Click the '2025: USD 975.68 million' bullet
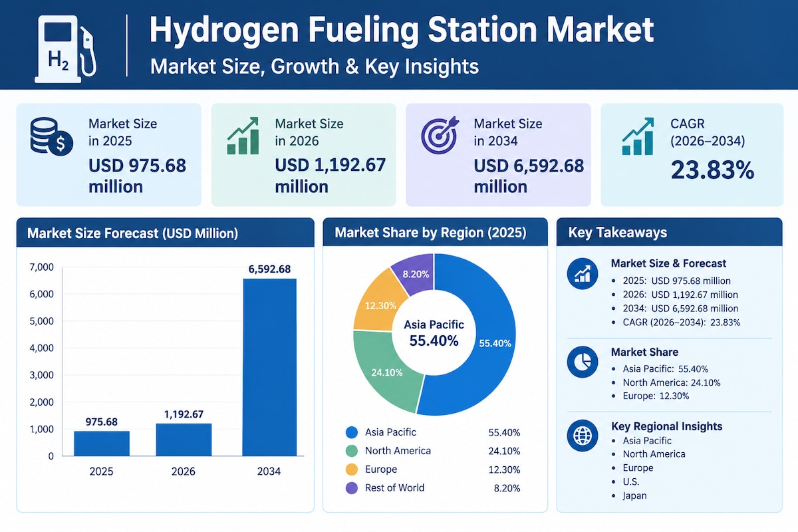Viewport: 798px width, 532px height. point(676,281)
